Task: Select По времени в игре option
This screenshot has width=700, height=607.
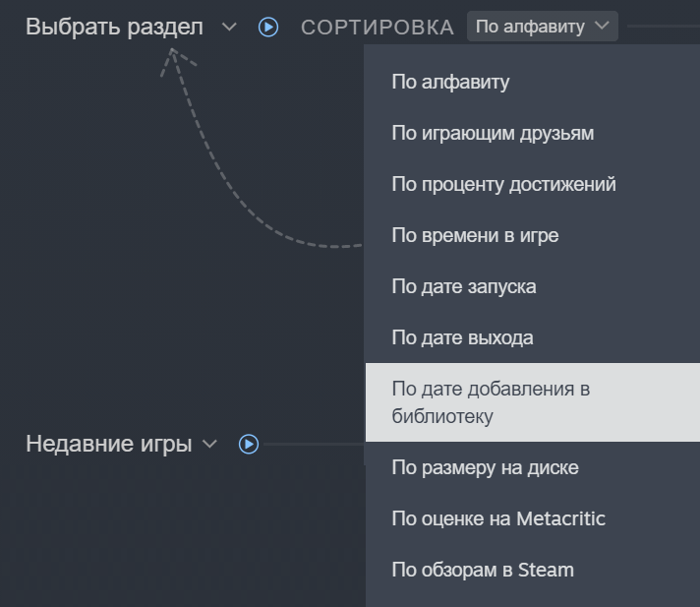Action: 475,235
